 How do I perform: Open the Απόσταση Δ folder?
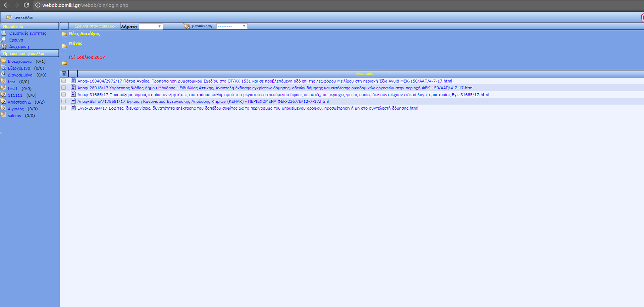coord(19,102)
